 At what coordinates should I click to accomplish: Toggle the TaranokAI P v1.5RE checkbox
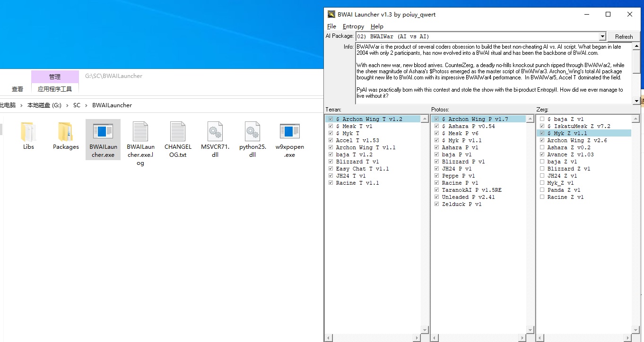437,190
